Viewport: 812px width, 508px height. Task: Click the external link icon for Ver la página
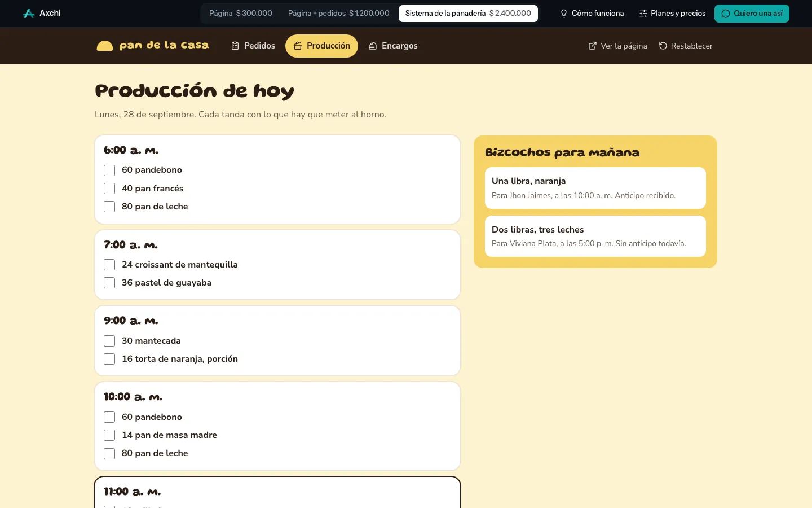(593, 46)
